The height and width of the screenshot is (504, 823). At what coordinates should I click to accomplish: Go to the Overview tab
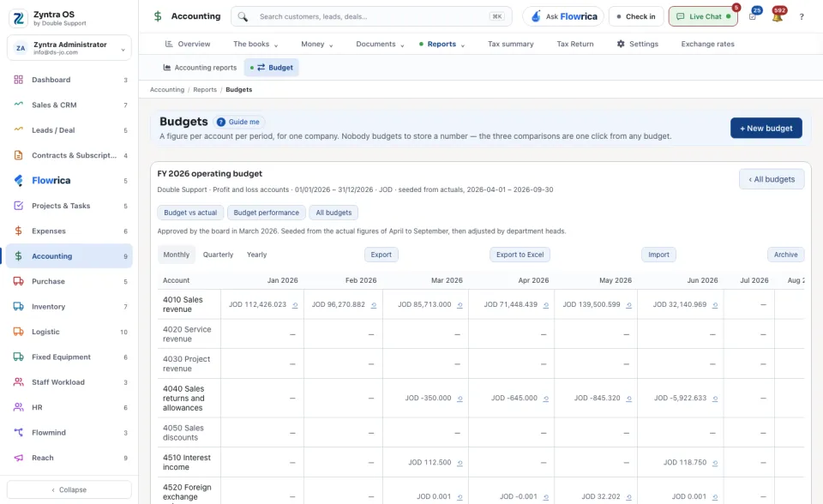(x=188, y=44)
